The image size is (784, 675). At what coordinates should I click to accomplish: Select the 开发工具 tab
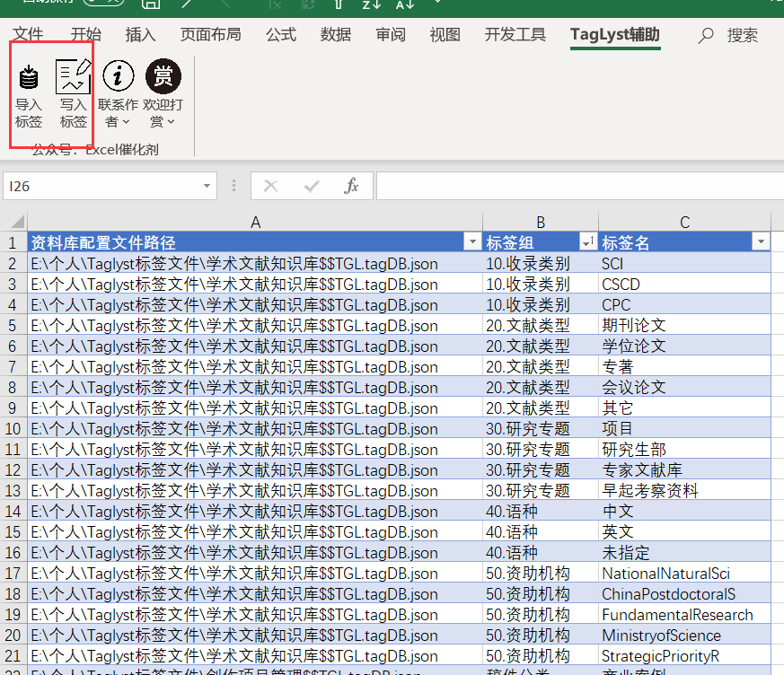pos(515,34)
